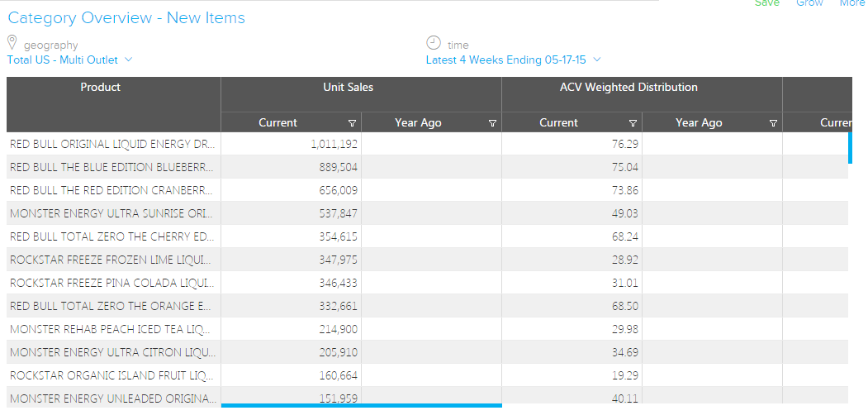Select the Rockstar Freeze Pina Colada product

111,283
